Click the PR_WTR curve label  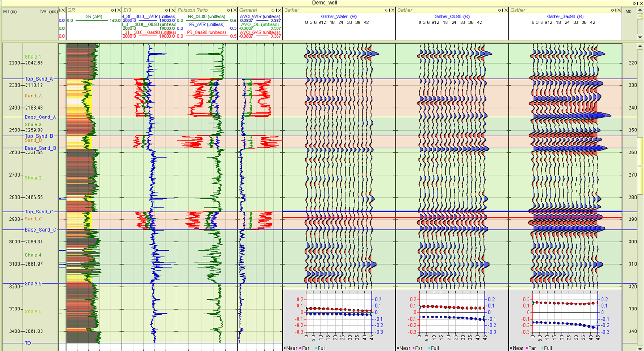click(x=206, y=24)
